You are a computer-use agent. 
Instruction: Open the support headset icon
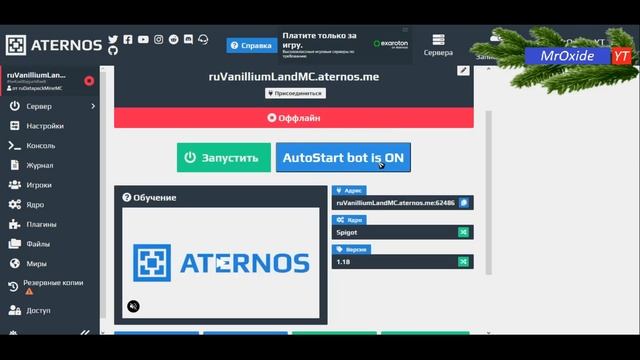[x=203, y=39]
